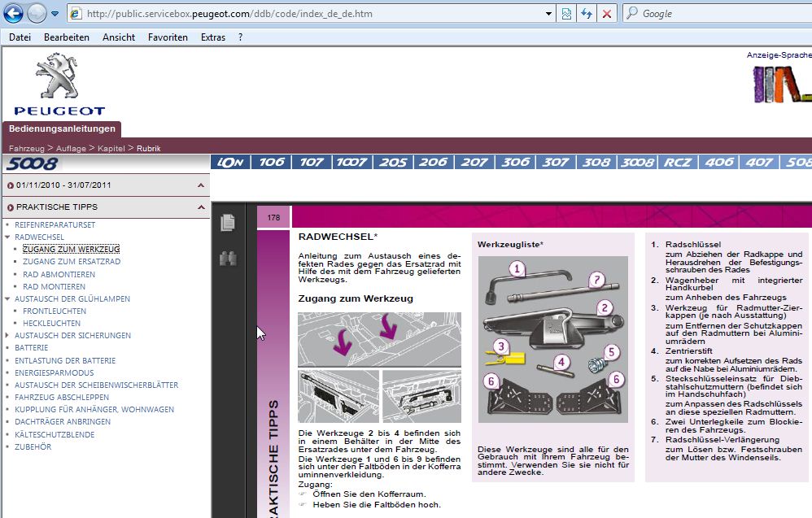Click the Peugeot lion logo
Viewport: 812px width, 518px height.
59,83
